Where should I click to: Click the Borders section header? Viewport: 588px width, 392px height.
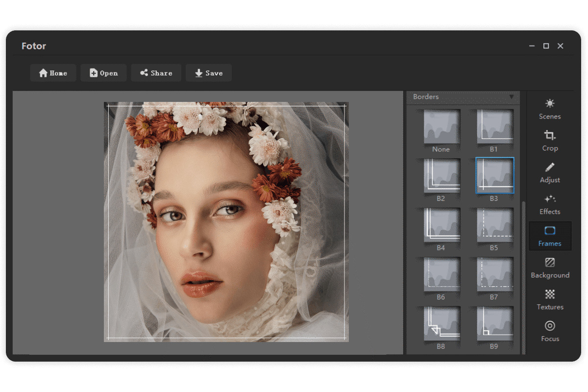[x=463, y=97]
